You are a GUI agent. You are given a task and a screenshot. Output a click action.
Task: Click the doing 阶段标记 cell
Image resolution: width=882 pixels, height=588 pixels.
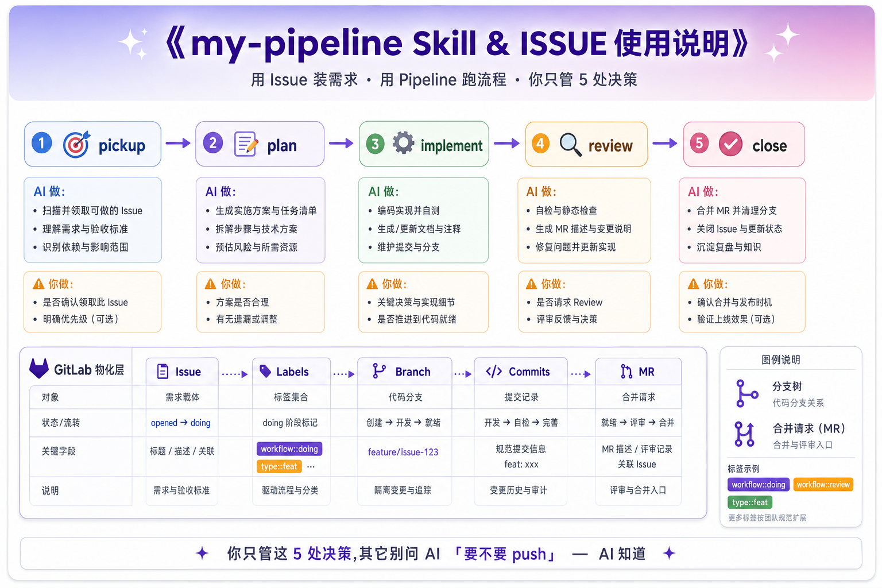290,423
